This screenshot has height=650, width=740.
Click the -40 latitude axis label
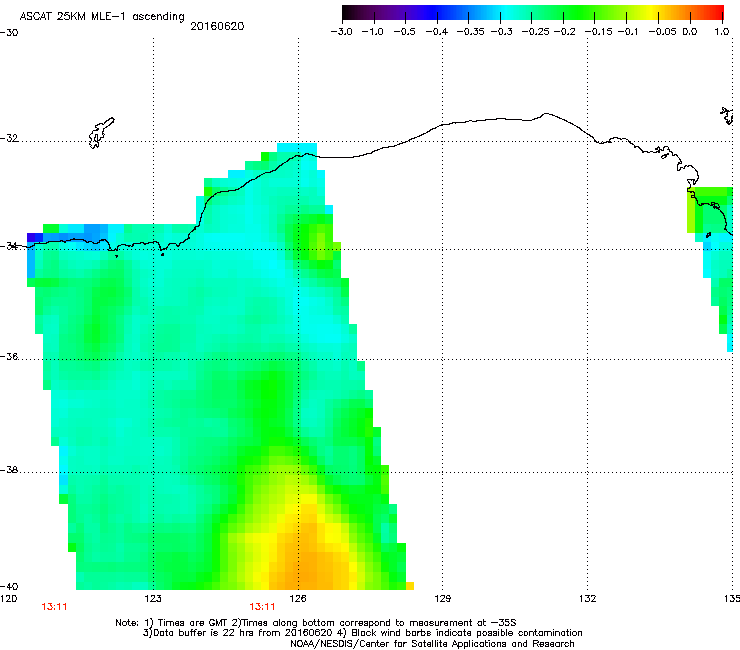(x=9, y=586)
